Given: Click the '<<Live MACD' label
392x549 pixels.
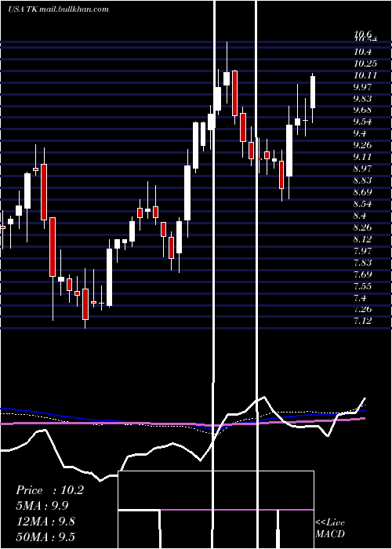Looking at the screenshot, I should coord(330,529).
